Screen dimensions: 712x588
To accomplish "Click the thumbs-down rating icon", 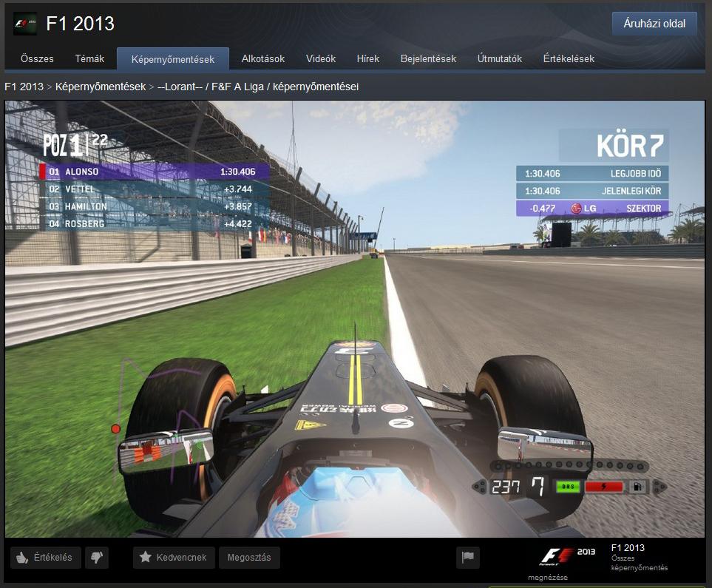I will coord(97,557).
